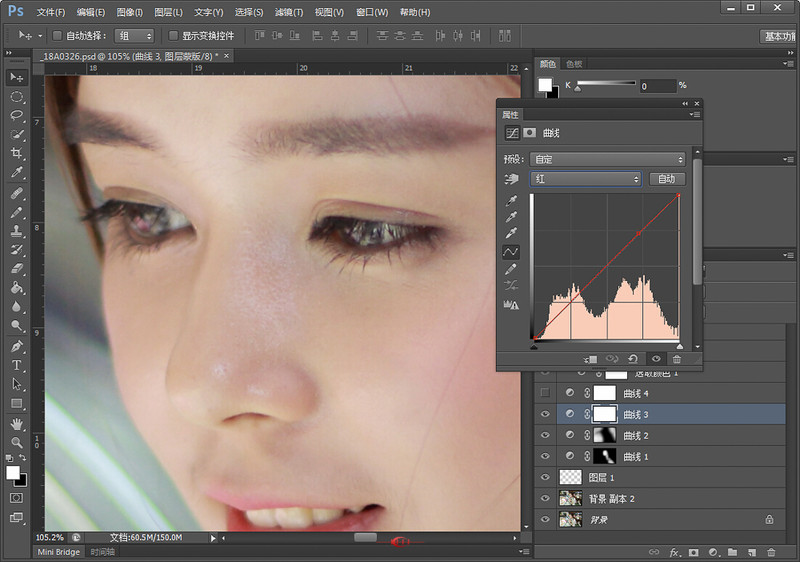
Task: Open the 预设 preset dropdown showing 自定
Action: coord(607,159)
